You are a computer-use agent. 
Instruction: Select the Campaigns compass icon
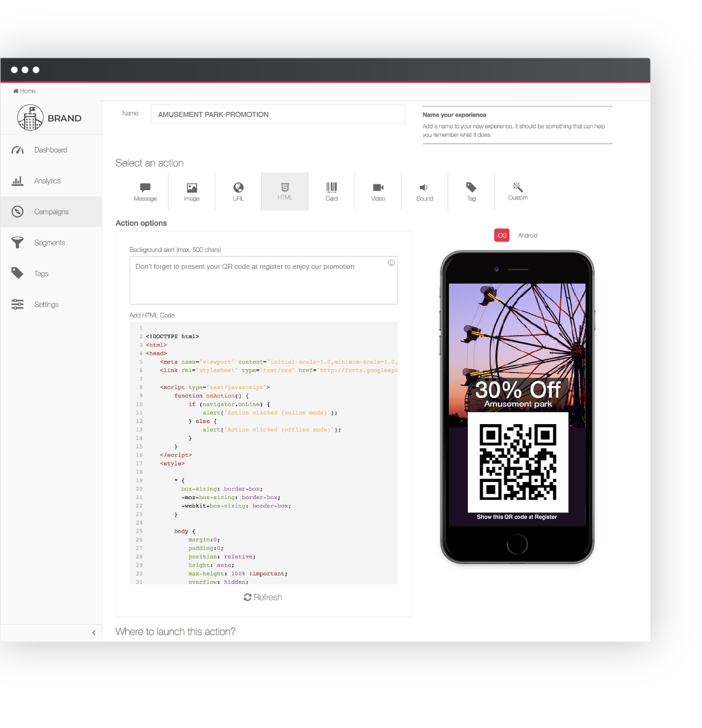point(18,212)
